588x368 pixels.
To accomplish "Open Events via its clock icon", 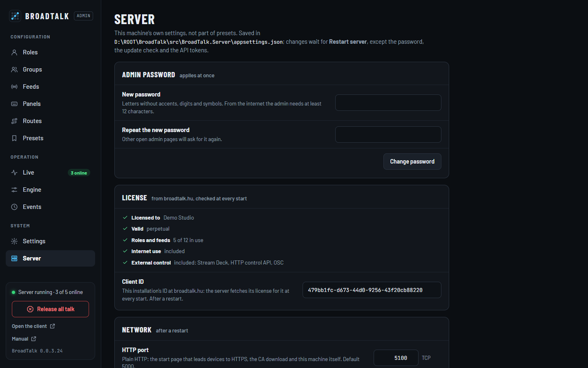I will pos(14,207).
